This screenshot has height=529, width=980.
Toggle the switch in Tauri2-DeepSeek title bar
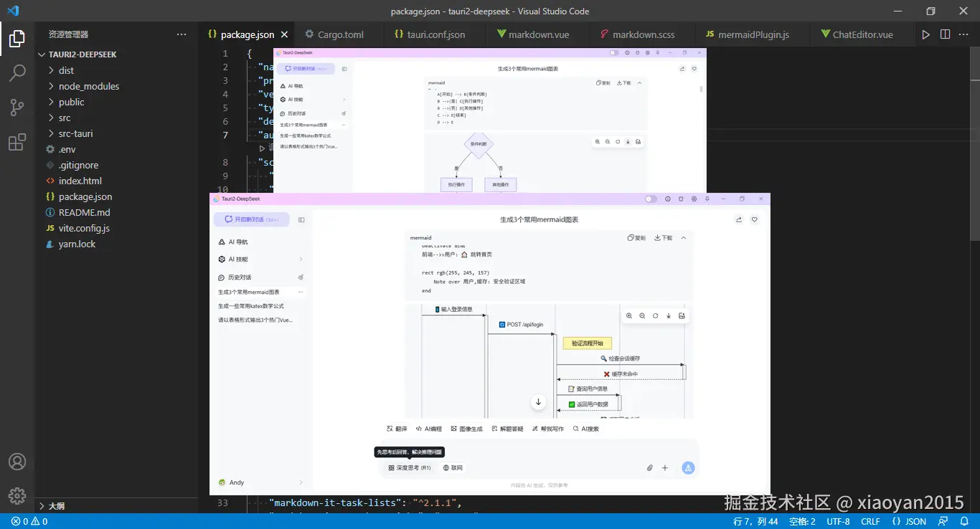coord(651,199)
